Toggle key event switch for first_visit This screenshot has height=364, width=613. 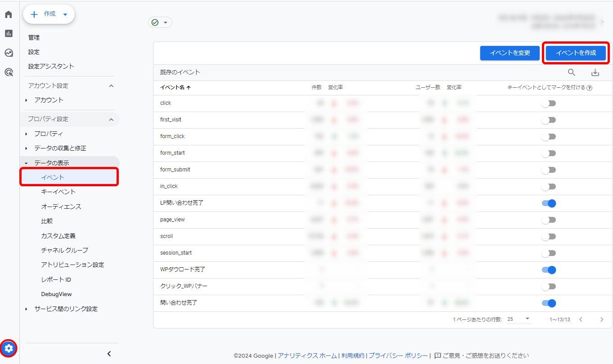[x=549, y=120]
